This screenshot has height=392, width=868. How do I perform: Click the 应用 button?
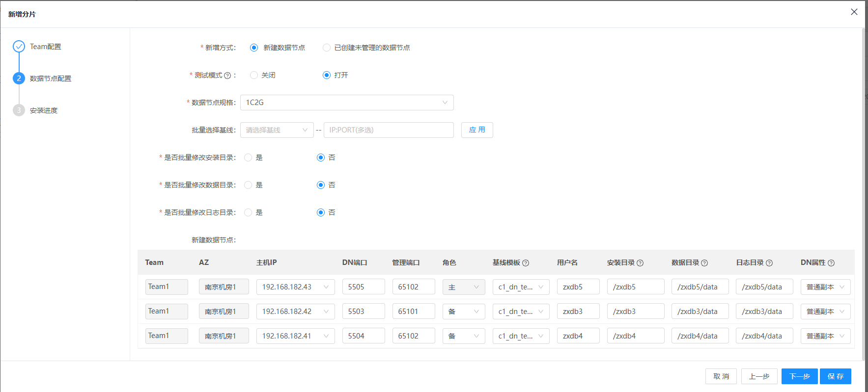point(477,130)
